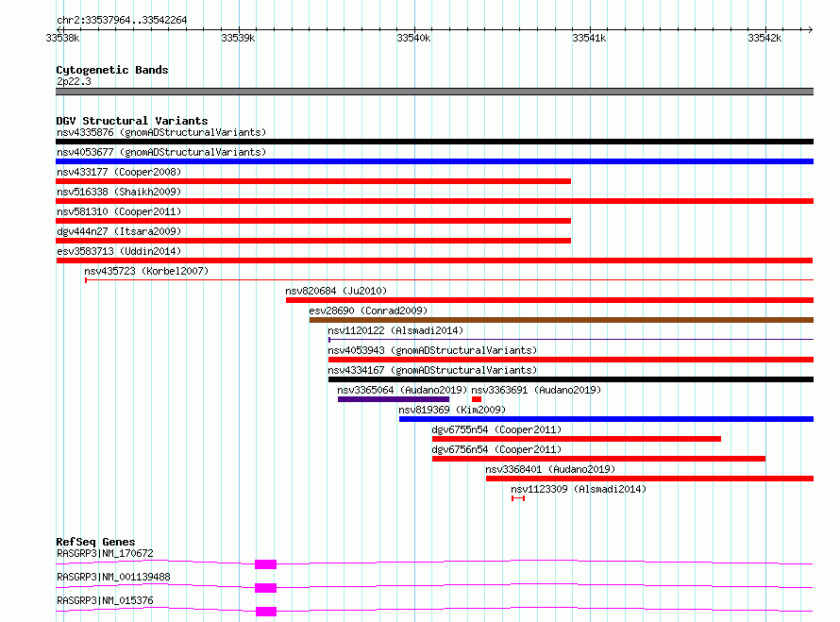Click the esv28690 (Conrad2009) label
The height and width of the screenshot is (622, 840).
coord(368,311)
